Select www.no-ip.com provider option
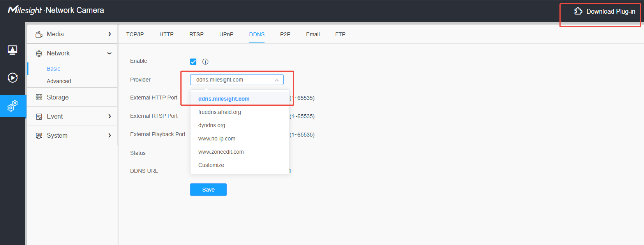 [x=240, y=138]
